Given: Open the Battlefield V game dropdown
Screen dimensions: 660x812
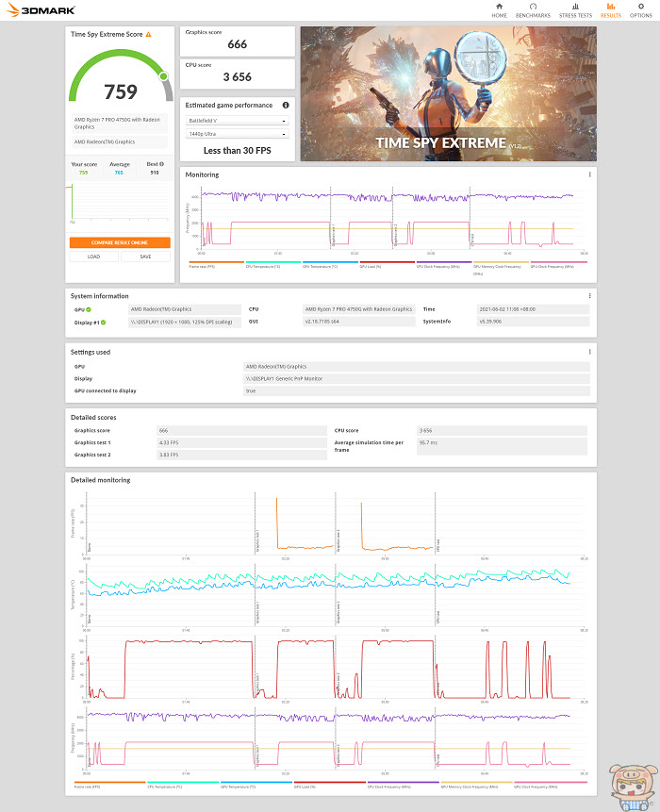Looking at the screenshot, I should [x=237, y=121].
